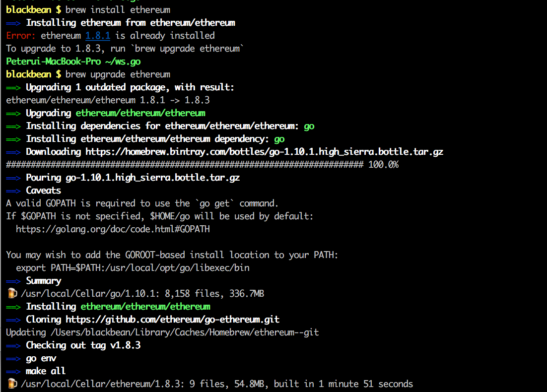The width and height of the screenshot is (547, 392).
Task: Click the blue arrow before Summary
Action: pos(13,281)
